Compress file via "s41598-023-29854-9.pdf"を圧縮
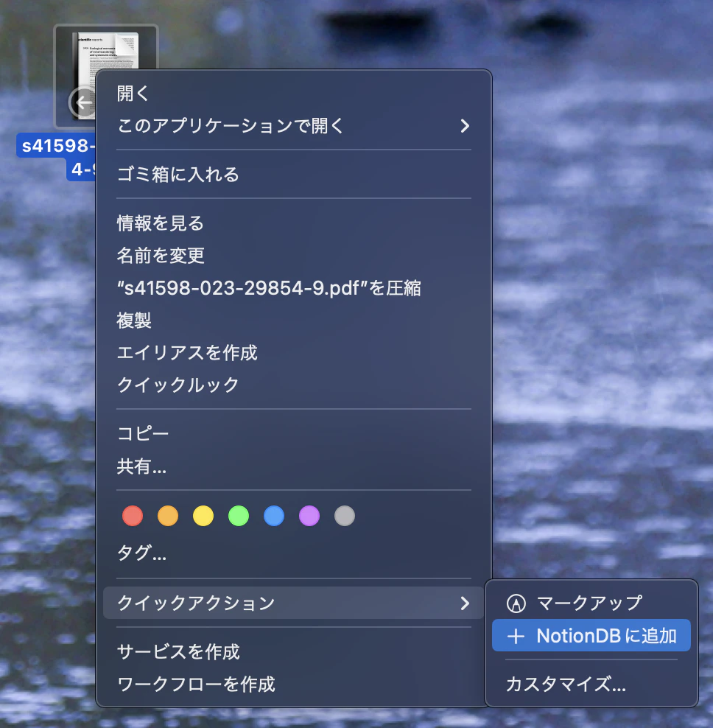Image resolution: width=713 pixels, height=728 pixels. pyautogui.click(x=293, y=288)
